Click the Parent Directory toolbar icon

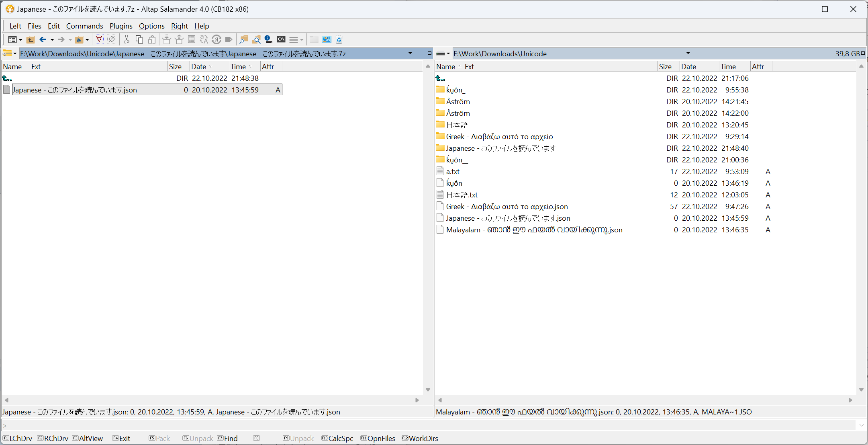31,39
